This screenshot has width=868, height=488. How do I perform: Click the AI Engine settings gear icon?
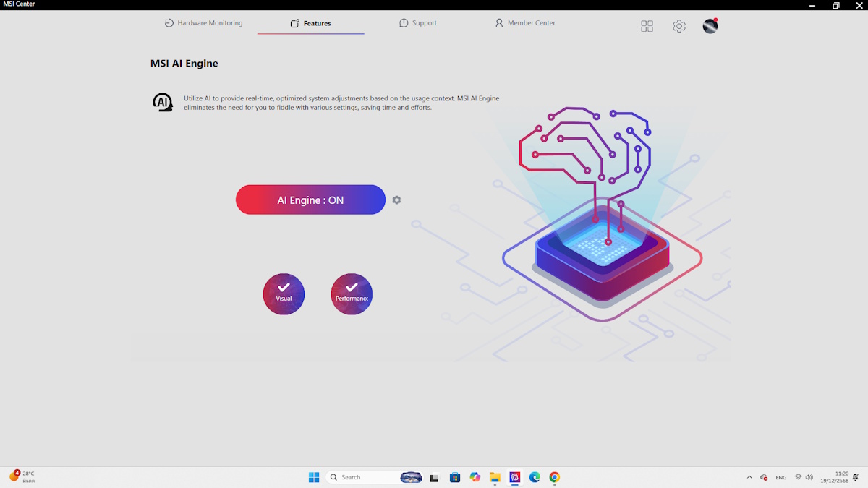(396, 200)
